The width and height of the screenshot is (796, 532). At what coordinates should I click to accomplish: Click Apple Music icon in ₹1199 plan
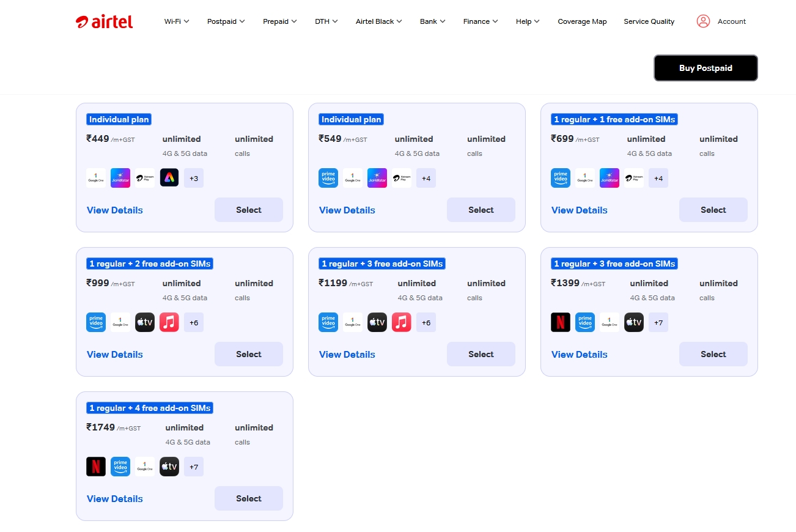402,322
